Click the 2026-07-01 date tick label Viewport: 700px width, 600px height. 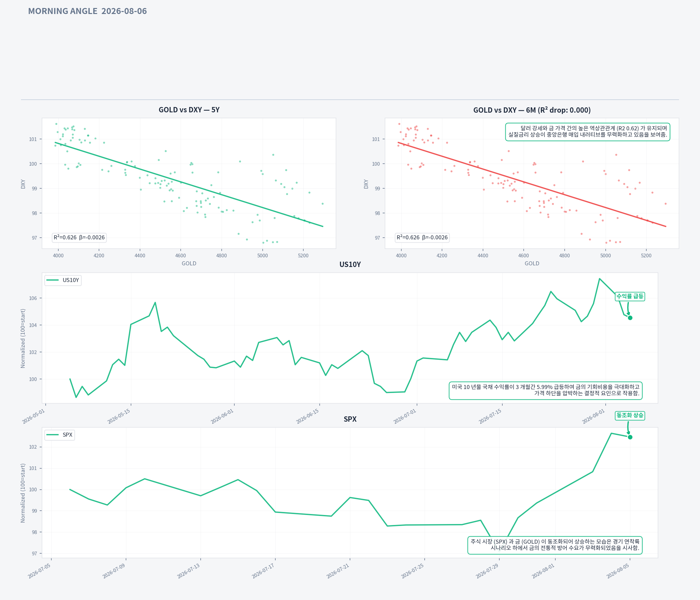click(405, 416)
